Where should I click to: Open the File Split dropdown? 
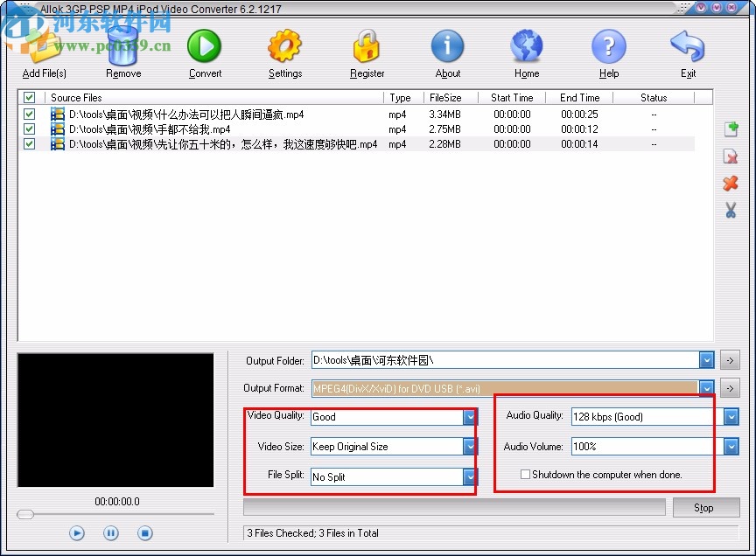(471, 477)
